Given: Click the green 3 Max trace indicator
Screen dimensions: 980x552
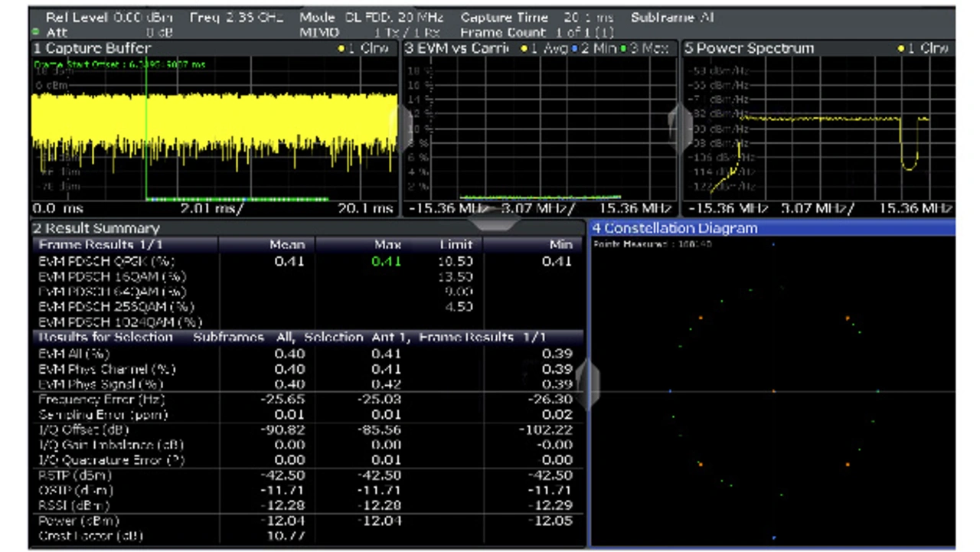Looking at the screenshot, I should point(647,48).
